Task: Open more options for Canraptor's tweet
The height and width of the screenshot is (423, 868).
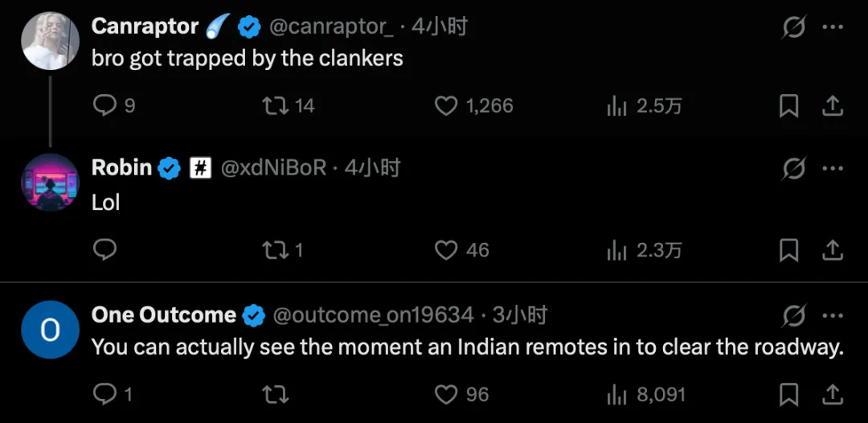Action: point(833,28)
